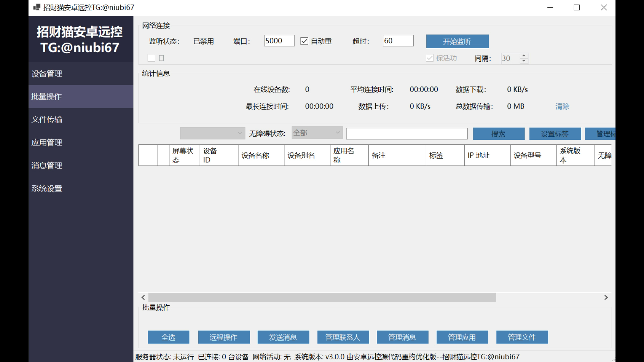
Task: Click the 应用名称 column header
Action: coord(349,155)
